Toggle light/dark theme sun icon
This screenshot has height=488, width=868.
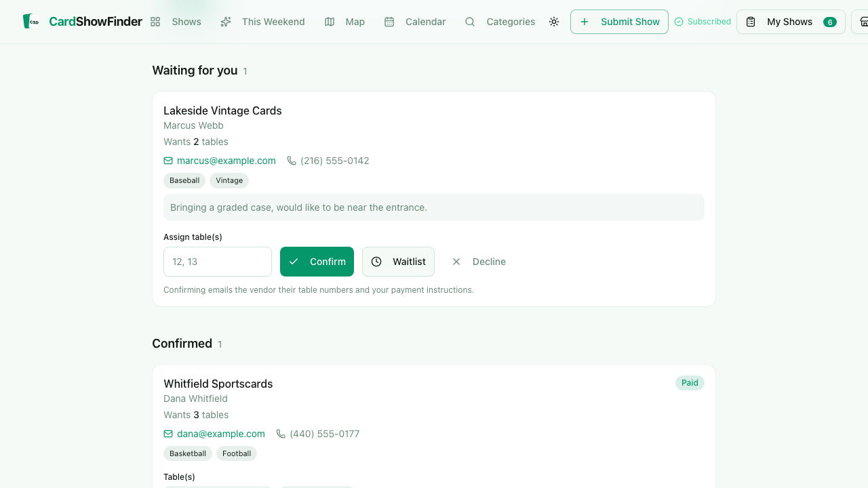[554, 22]
